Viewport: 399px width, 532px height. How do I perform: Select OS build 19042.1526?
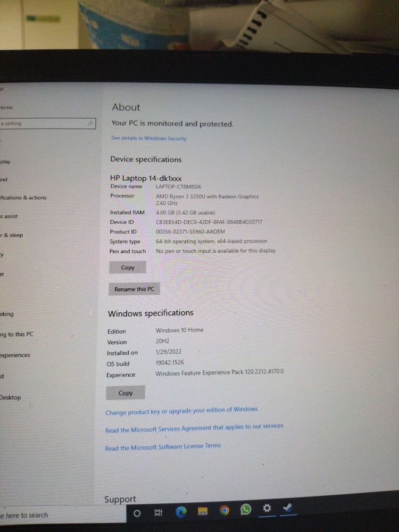(x=170, y=362)
